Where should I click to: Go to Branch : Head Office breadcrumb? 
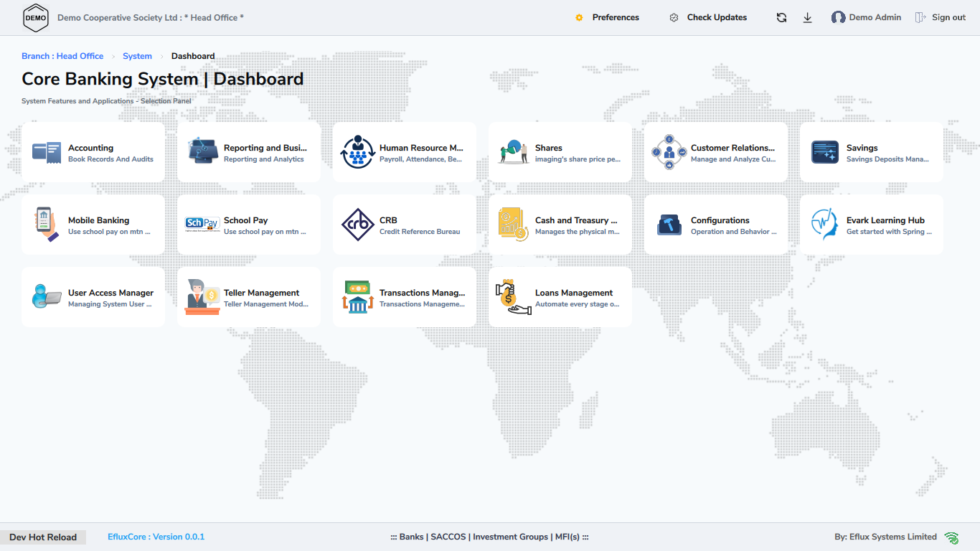point(62,56)
